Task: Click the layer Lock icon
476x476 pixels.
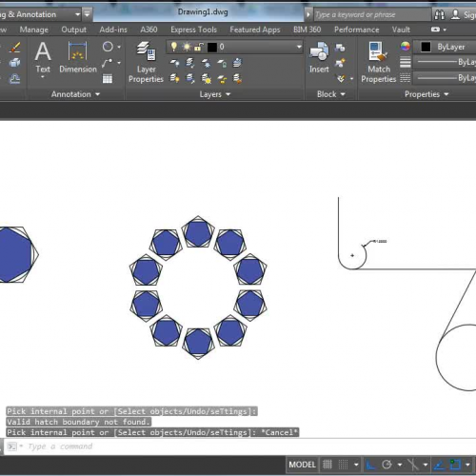Action: pyautogui.click(x=222, y=63)
